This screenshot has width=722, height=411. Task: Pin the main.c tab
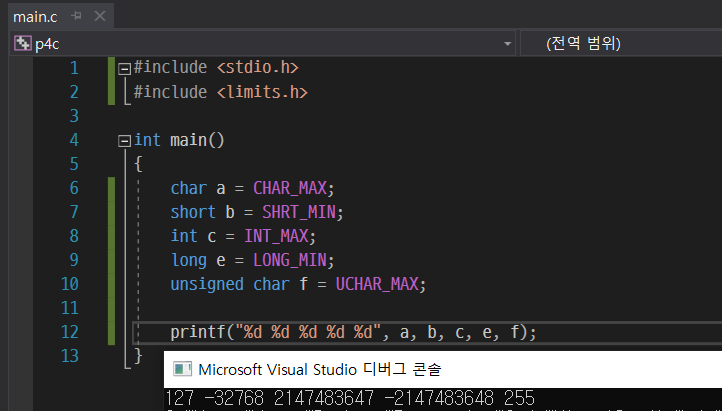click(76, 17)
